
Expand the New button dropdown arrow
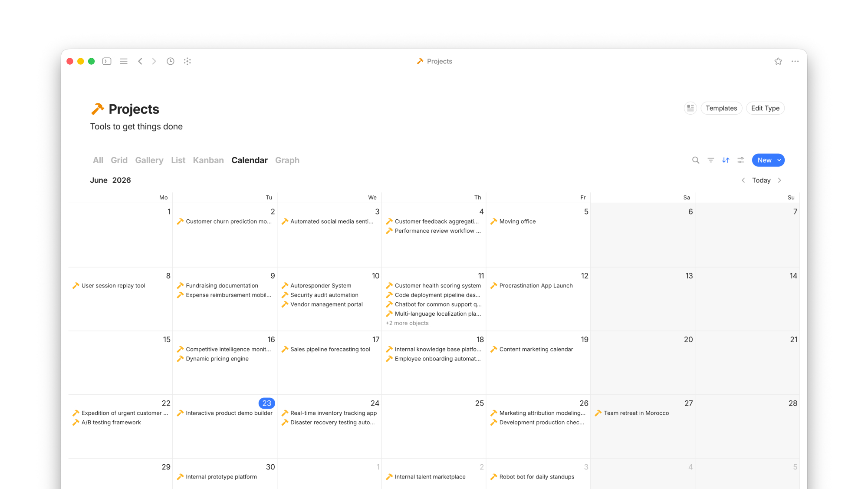(x=779, y=160)
